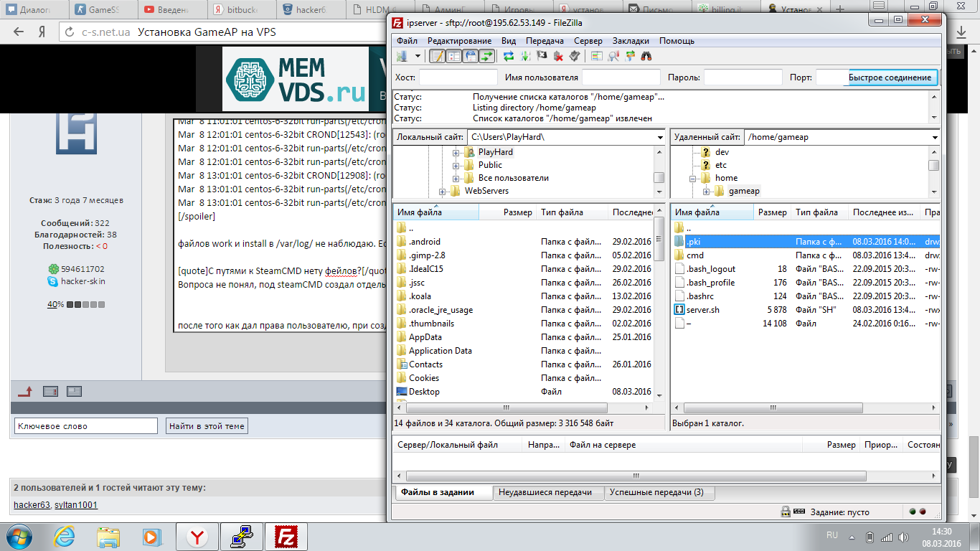The width and height of the screenshot is (980, 551).
Task: Sort remote list by Размер column
Action: click(772, 212)
